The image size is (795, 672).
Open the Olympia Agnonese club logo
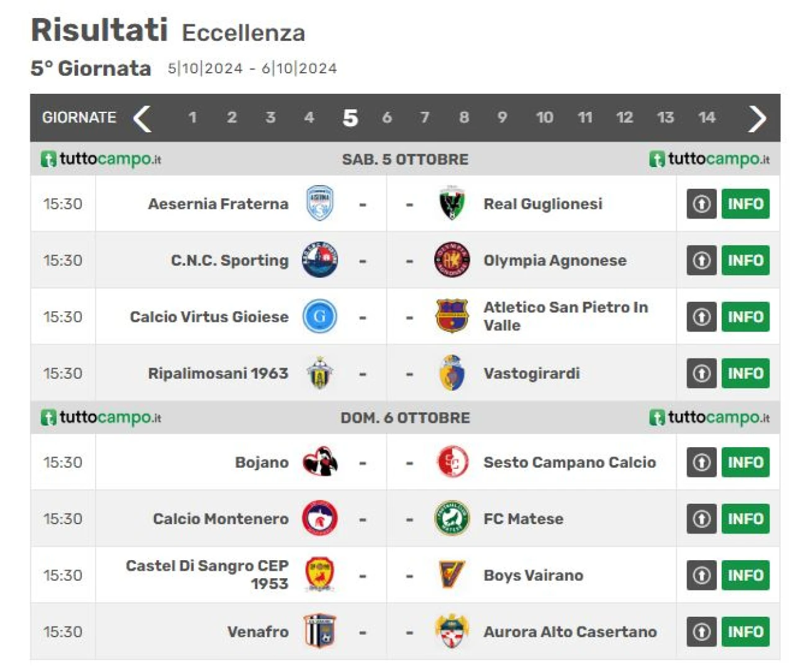click(452, 260)
